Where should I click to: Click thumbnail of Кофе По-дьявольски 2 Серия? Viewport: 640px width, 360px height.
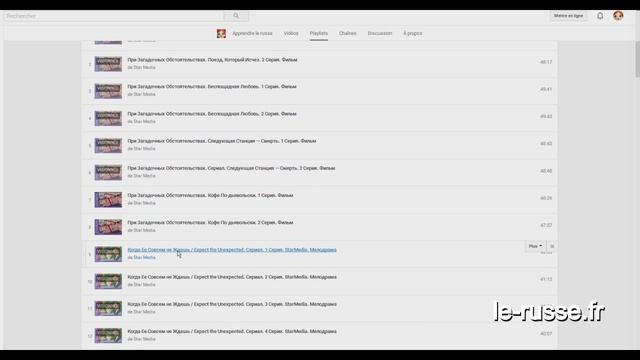[x=108, y=227]
